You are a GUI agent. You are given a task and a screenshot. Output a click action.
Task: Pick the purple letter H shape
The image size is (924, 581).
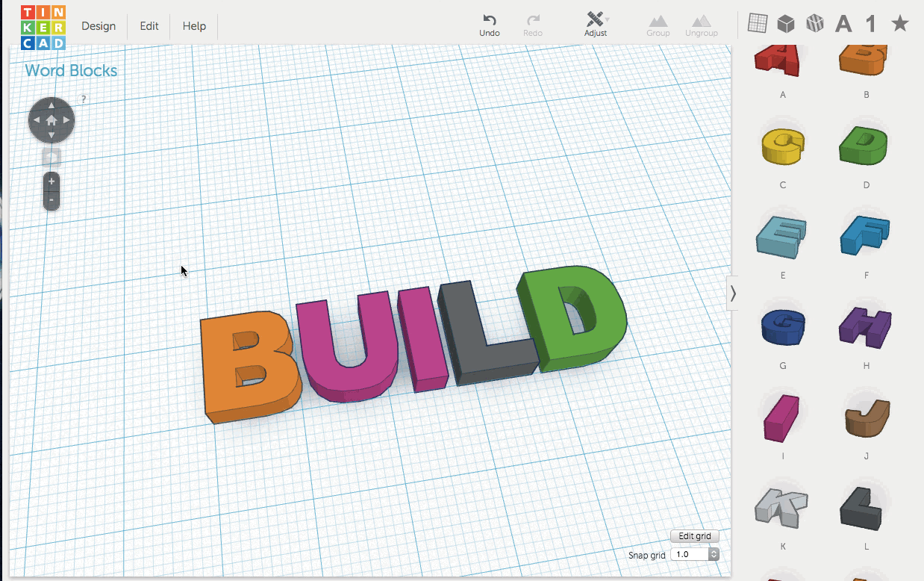[866, 327]
